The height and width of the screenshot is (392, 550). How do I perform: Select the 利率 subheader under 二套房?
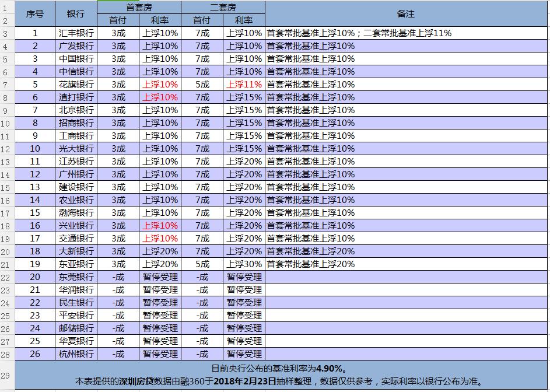[244, 20]
